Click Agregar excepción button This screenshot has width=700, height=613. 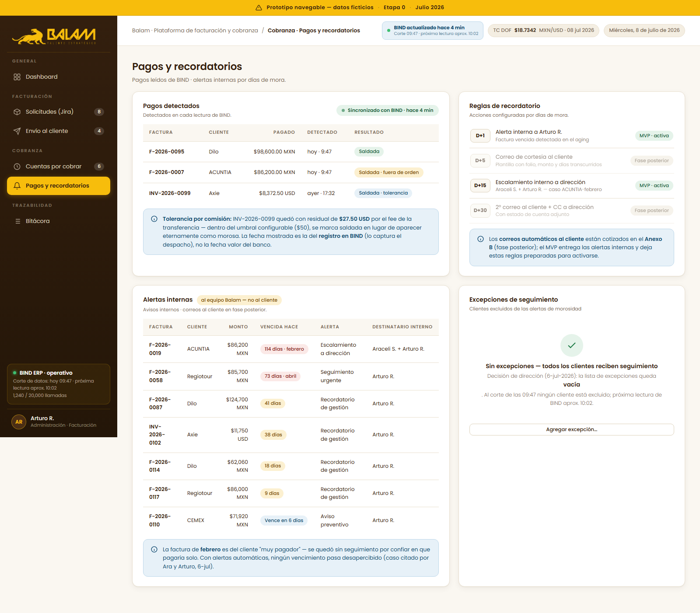(571, 429)
